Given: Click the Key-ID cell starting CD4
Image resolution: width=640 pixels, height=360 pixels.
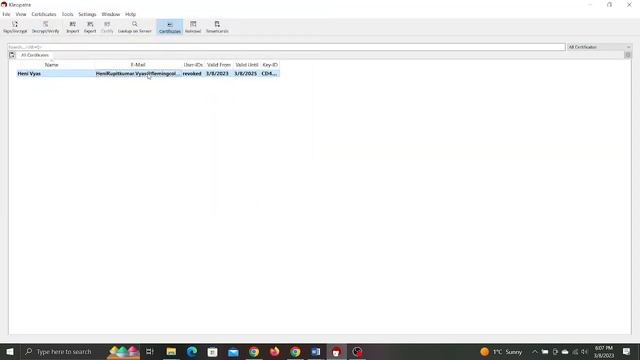Looking at the screenshot, I should click(269, 74).
